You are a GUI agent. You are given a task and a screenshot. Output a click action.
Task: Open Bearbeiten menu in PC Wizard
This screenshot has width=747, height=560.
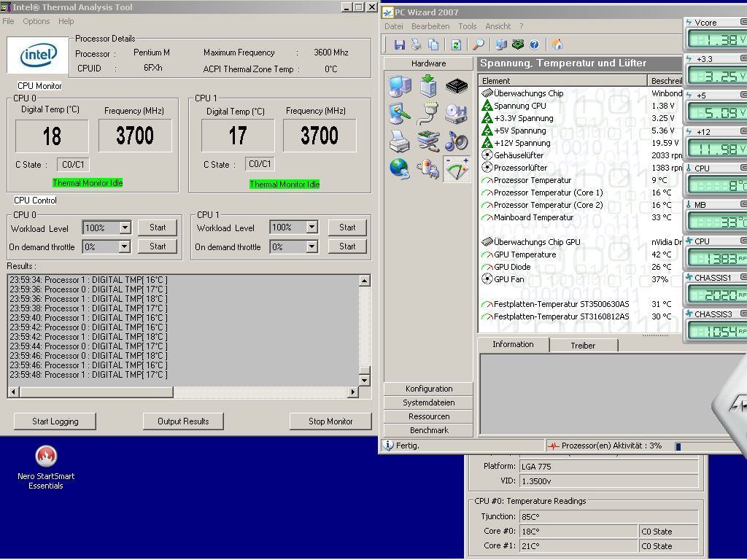tap(430, 26)
